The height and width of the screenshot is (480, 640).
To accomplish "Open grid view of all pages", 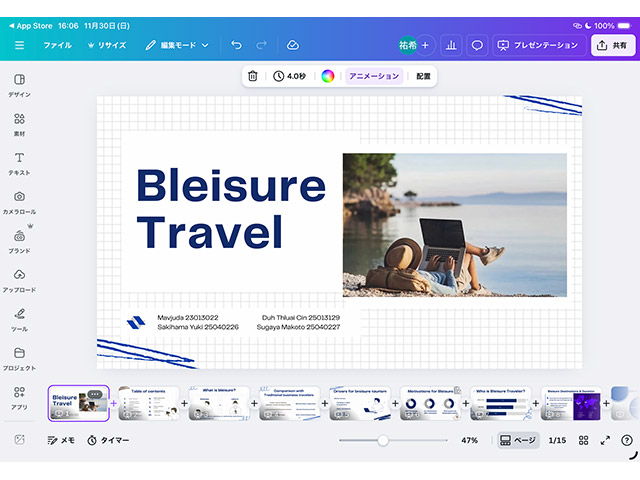I will tap(583, 440).
